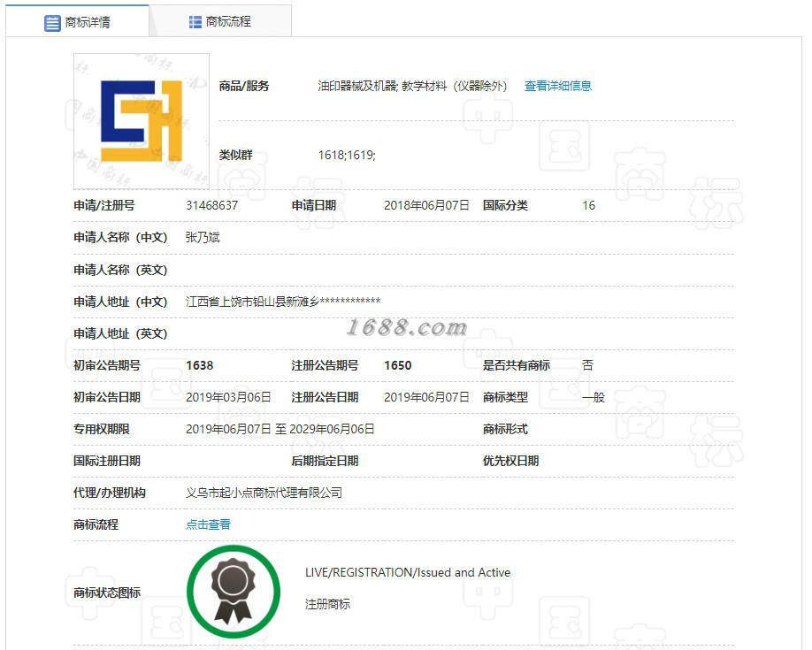Click the 商品/服务 label
Viewport: 812px width, 650px height.
pyautogui.click(x=244, y=86)
